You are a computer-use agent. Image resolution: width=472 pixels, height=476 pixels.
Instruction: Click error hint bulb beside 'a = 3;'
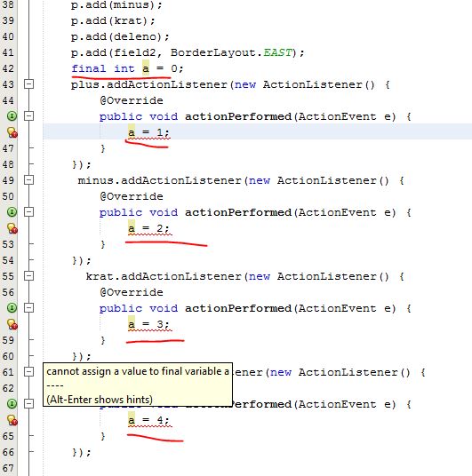[x=12, y=324]
